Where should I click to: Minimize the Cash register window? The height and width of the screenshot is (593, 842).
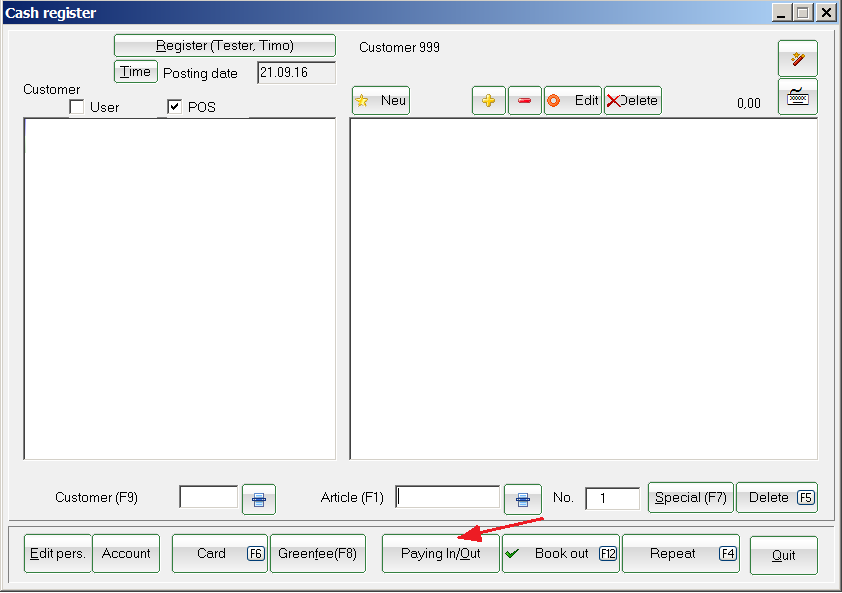click(x=781, y=12)
